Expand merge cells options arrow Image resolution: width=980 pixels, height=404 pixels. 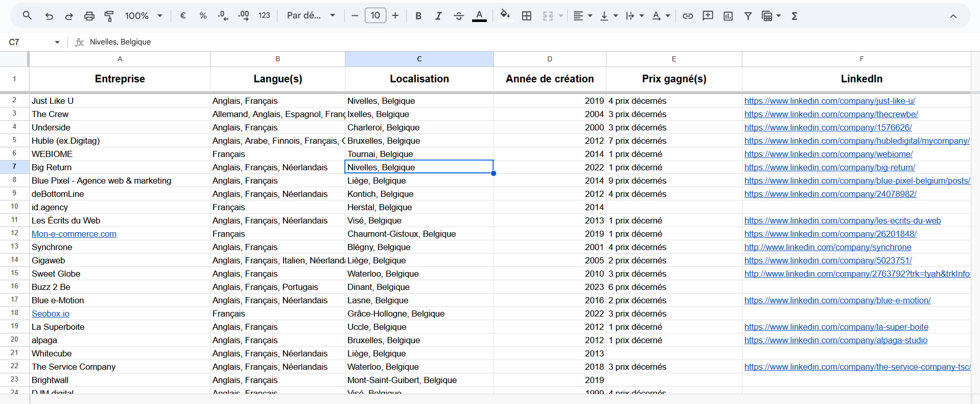561,16
